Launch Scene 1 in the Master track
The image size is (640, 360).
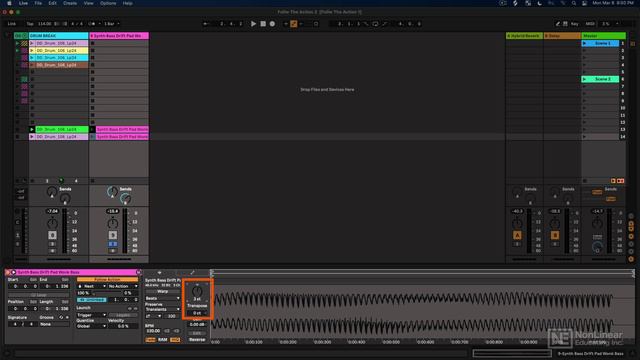[x=584, y=43]
